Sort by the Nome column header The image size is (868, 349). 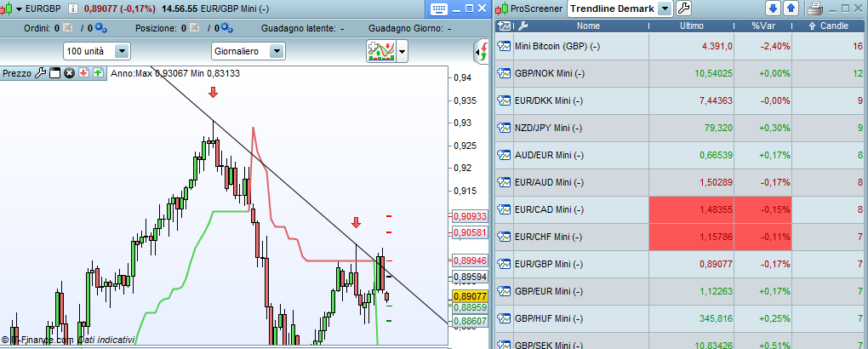coord(588,26)
